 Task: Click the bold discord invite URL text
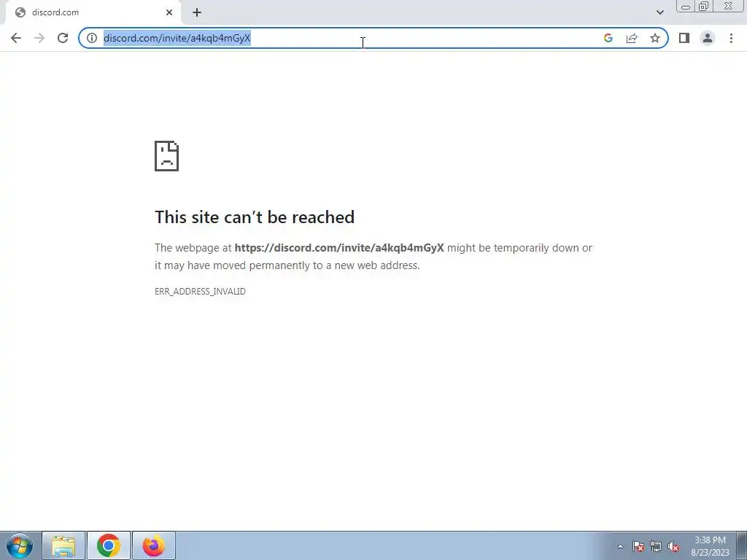click(x=339, y=248)
